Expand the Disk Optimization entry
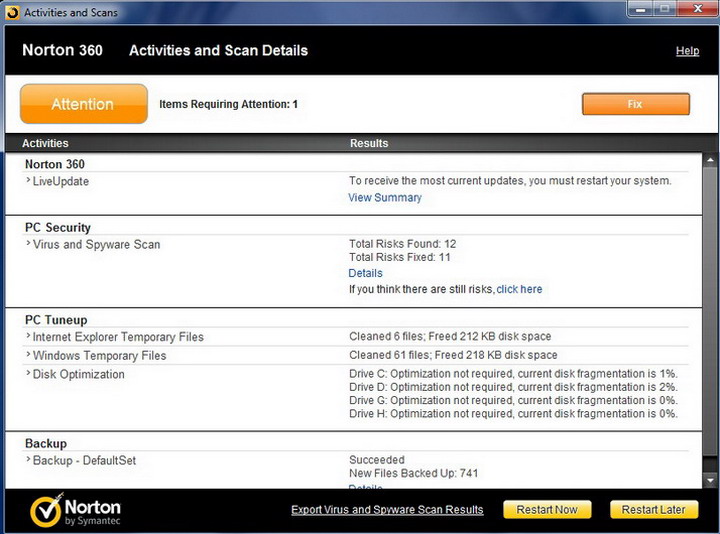 click(28, 374)
